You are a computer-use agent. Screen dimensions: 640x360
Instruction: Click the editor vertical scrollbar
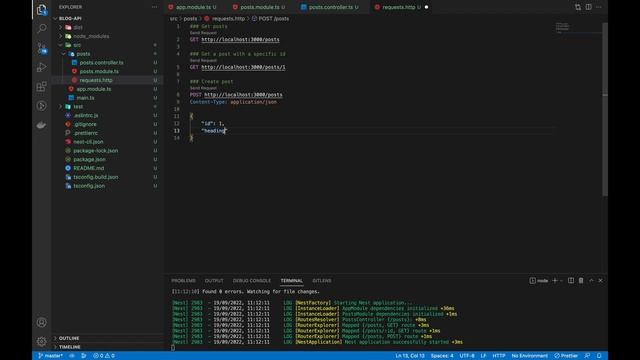pos(605,109)
